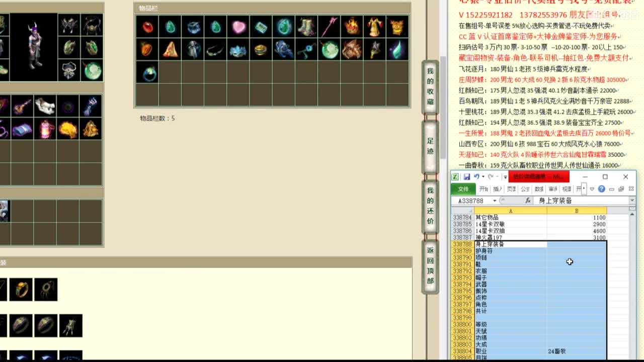Select cell containing 其它物品
Screen dimensions: 644x362
point(511,218)
